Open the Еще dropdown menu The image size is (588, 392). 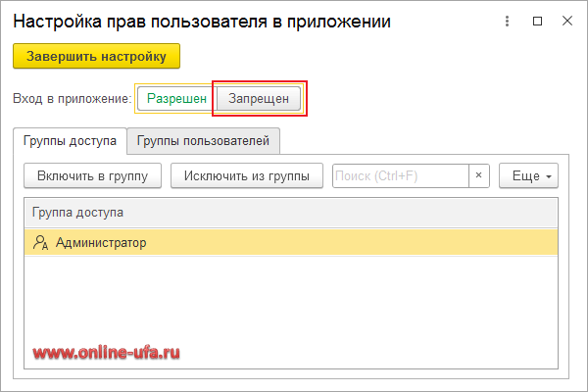coord(527,176)
